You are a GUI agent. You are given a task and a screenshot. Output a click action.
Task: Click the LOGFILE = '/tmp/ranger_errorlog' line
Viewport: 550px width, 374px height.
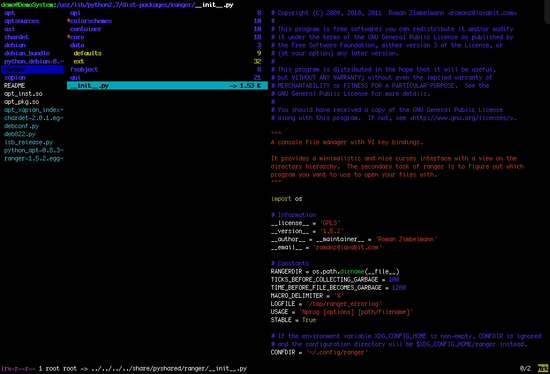[x=326, y=304]
